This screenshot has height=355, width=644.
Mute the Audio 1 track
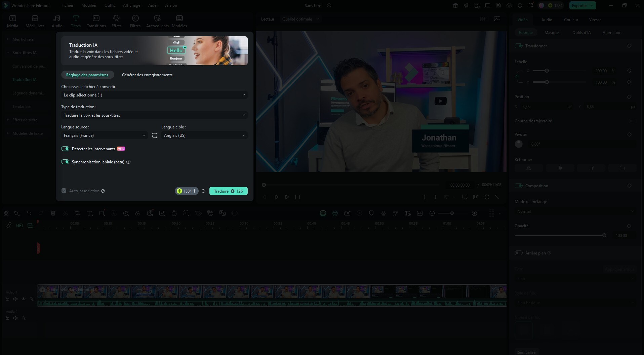tap(15, 318)
